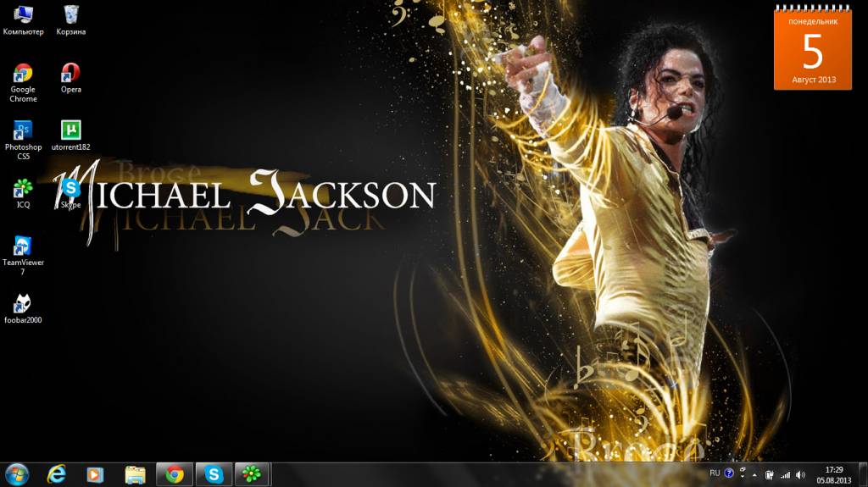Image resolution: width=868 pixels, height=487 pixels.
Task: Switch to the ICQ window in the taskbar
Action: pos(253,474)
